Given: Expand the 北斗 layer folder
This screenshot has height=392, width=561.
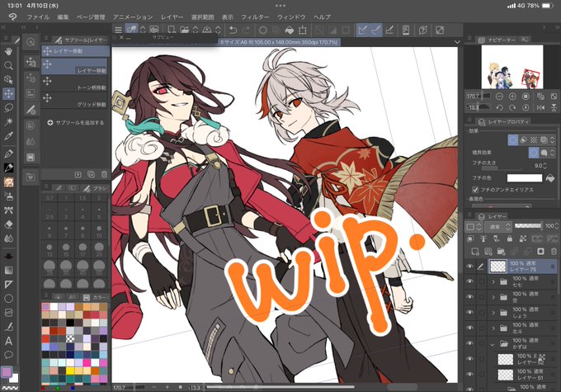Looking at the screenshot, I should (493, 328).
